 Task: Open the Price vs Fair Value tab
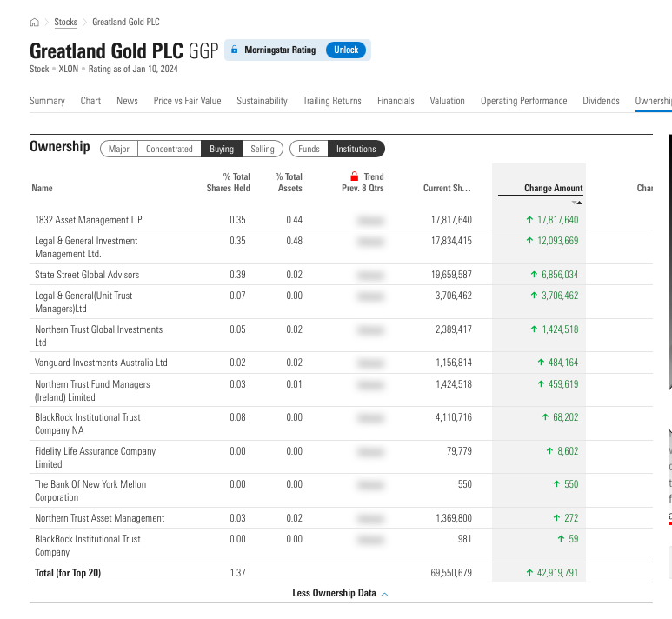187,101
